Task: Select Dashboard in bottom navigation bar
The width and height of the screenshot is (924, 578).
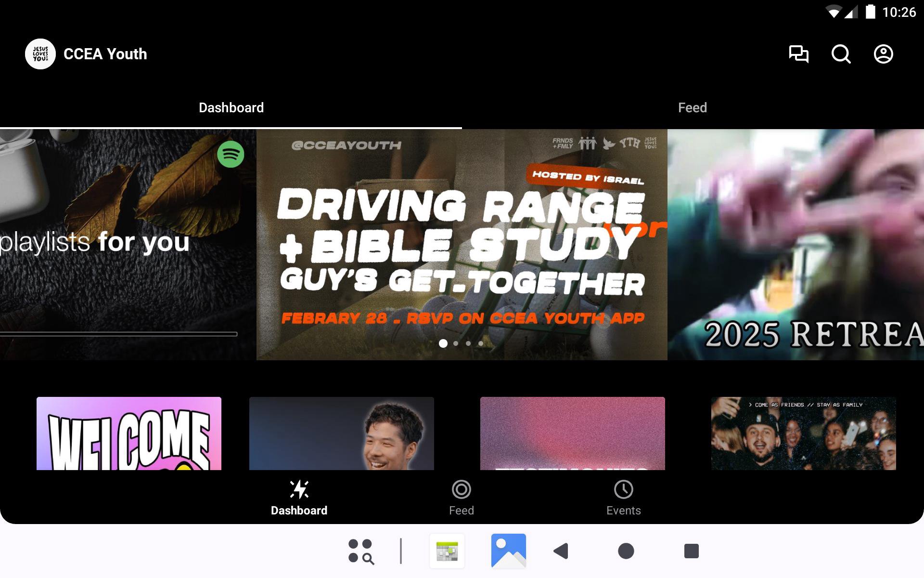Action: pyautogui.click(x=299, y=498)
